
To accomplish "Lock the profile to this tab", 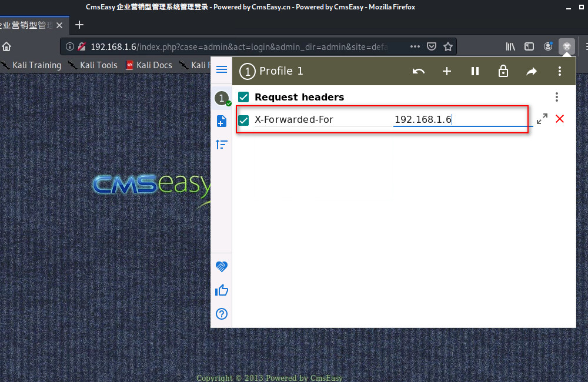I will click(503, 71).
